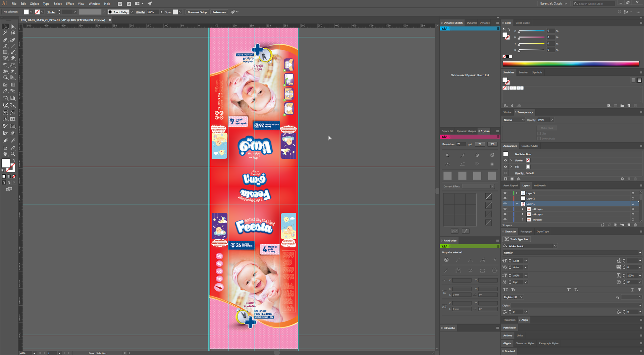Viewport: 644px width, 355px height.
Task: Switch swatches to thumbnail grid view
Action: tap(639, 80)
